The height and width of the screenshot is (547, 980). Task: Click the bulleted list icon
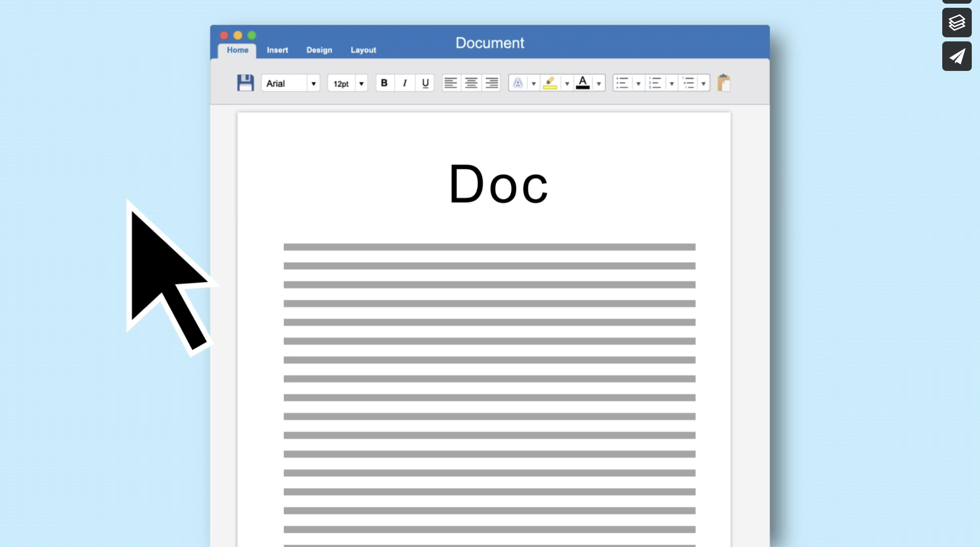coord(622,83)
